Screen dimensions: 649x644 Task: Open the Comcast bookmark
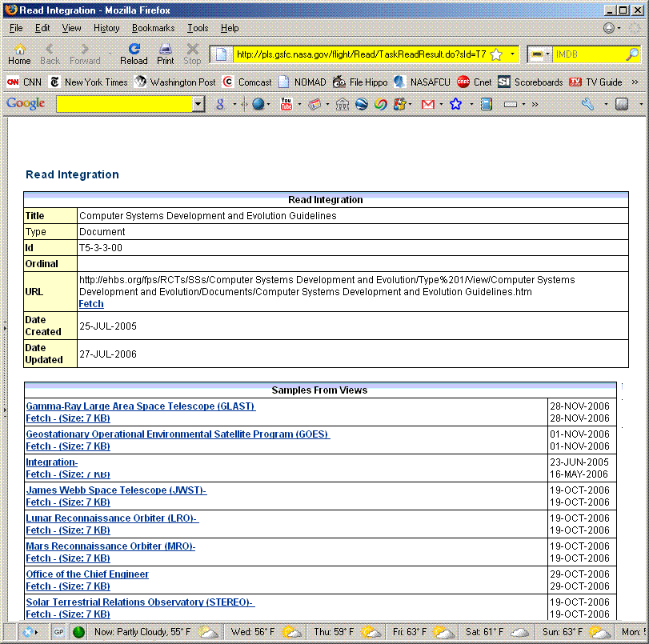click(x=247, y=82)
